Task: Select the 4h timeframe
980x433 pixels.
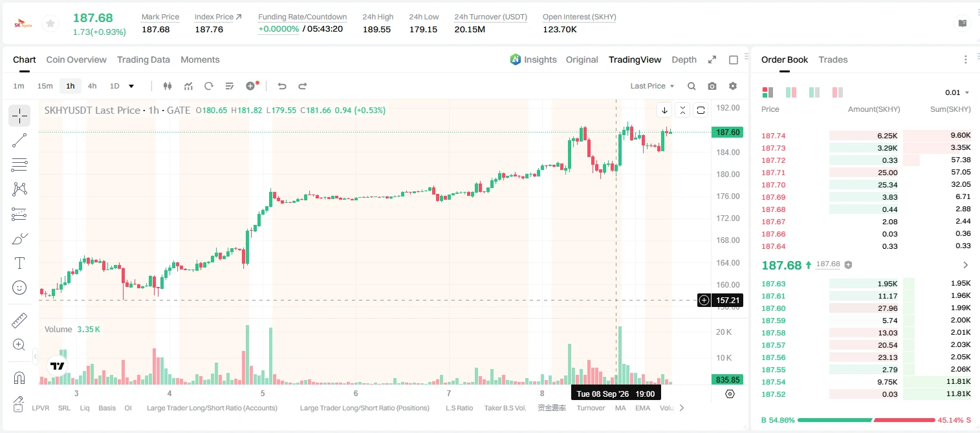Action: [93, 86]
